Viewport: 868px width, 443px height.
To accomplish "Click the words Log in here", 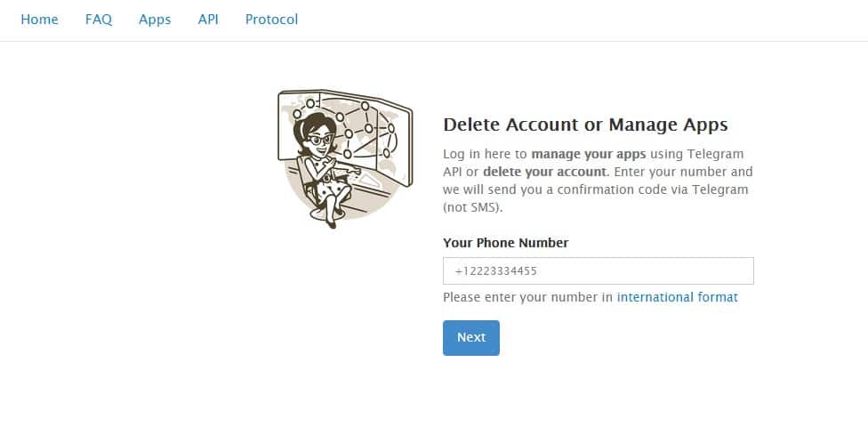I will [x=475, y=153].
